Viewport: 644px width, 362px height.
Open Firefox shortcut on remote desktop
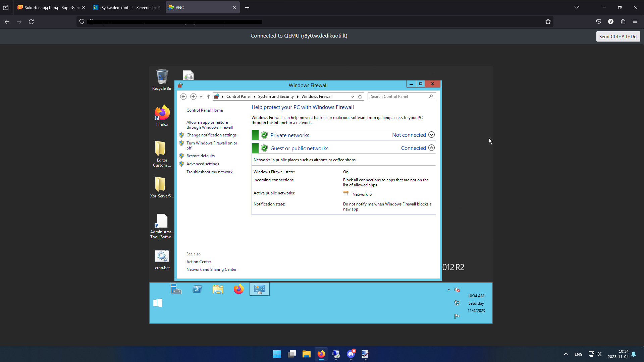pyautogui.click(x=162, y=116)
